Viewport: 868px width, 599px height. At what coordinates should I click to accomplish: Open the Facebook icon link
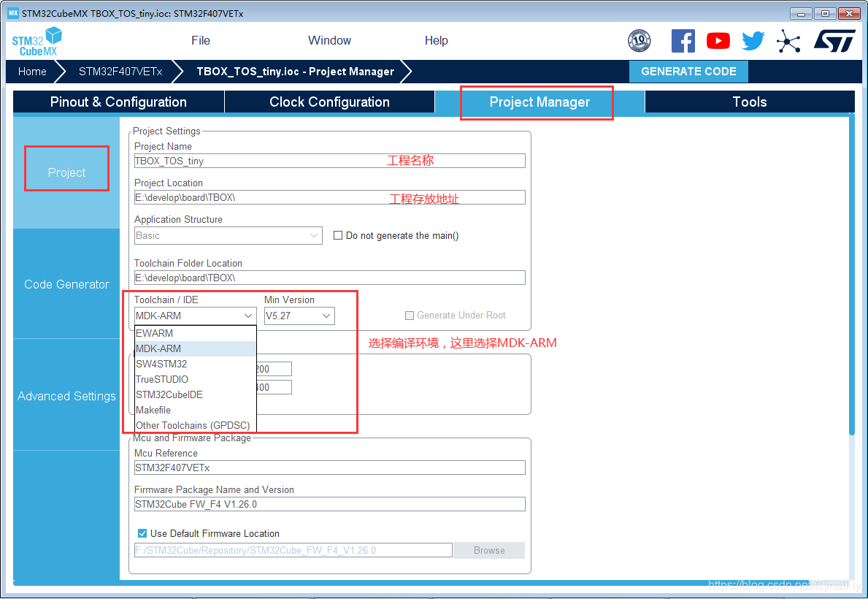click(x=683, y=41)
